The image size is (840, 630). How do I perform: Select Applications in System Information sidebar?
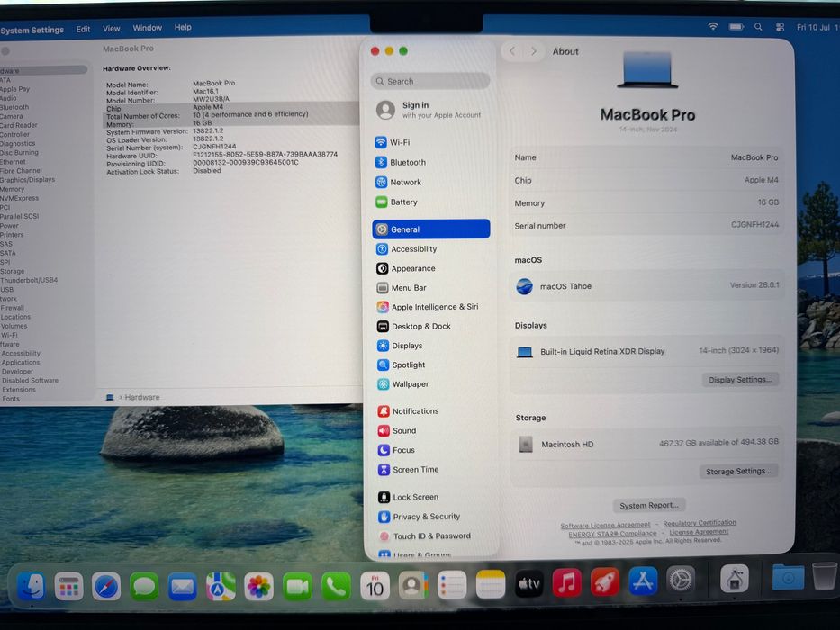pyautogui.click(x=21, y=362)
